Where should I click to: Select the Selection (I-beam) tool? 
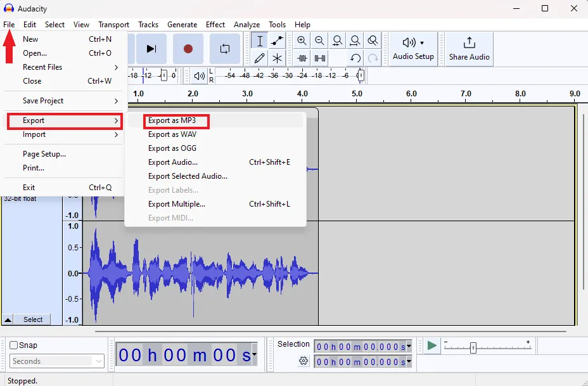click(260, 41)
